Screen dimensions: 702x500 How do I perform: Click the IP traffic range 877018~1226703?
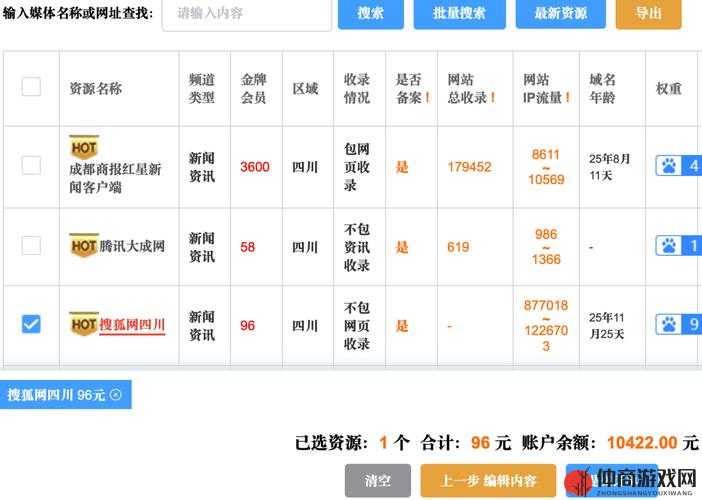click(546, 325)
